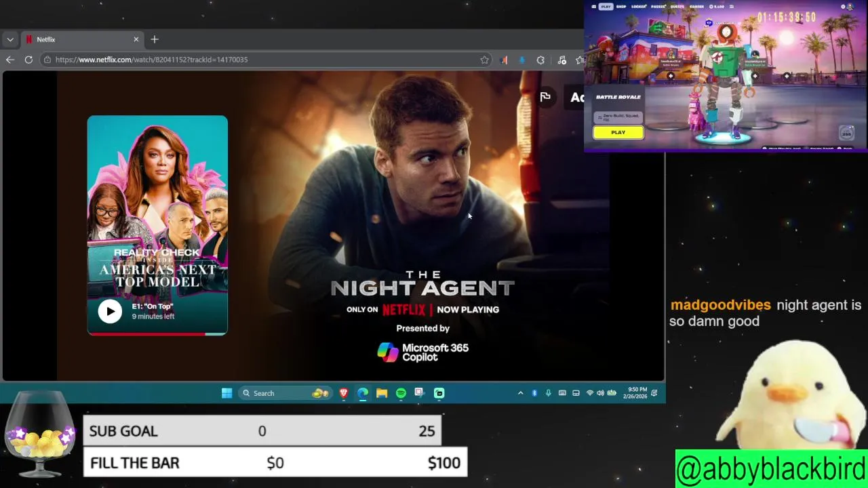This screenshot has width=868, height=488.
Task: Open the Windows Start menu
Action: pos(226,393)
